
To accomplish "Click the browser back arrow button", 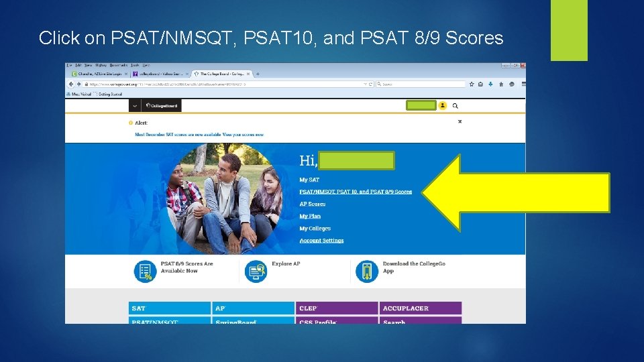I will [70, 84].
